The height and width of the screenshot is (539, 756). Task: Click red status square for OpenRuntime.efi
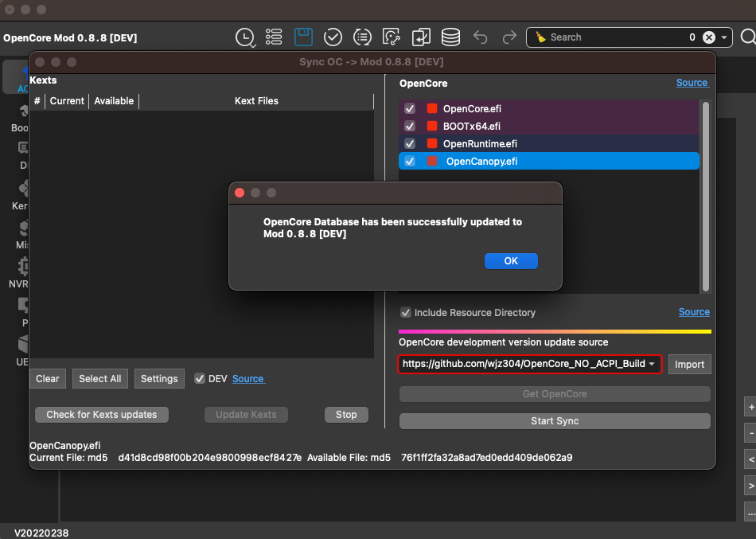pyautogui.click(x=432, y=143)
